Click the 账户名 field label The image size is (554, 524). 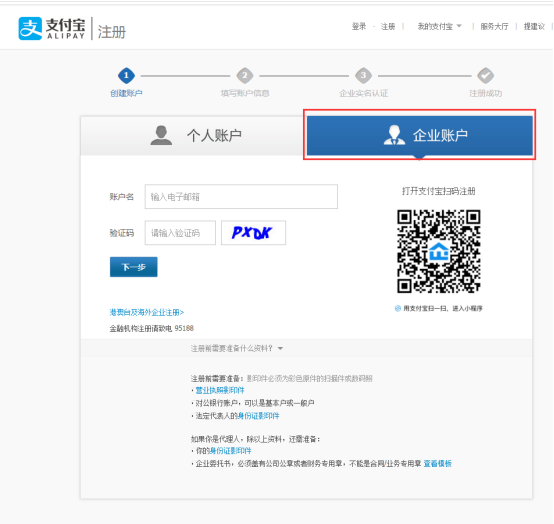[x=122, y=197]
